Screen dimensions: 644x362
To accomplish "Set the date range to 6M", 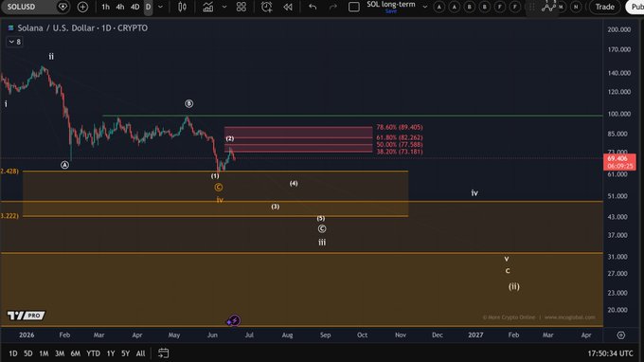I will 75,353.
